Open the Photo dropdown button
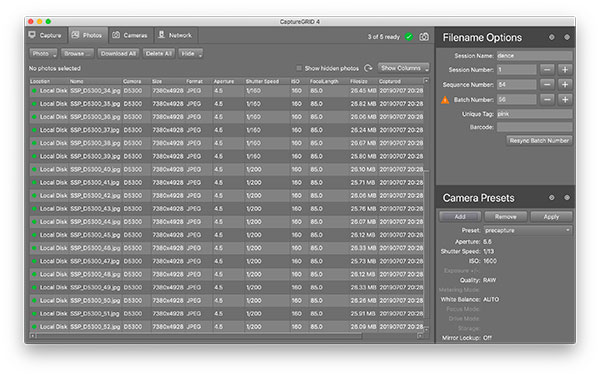The height and width of the screenshot is (376, 600). point(43,54)
